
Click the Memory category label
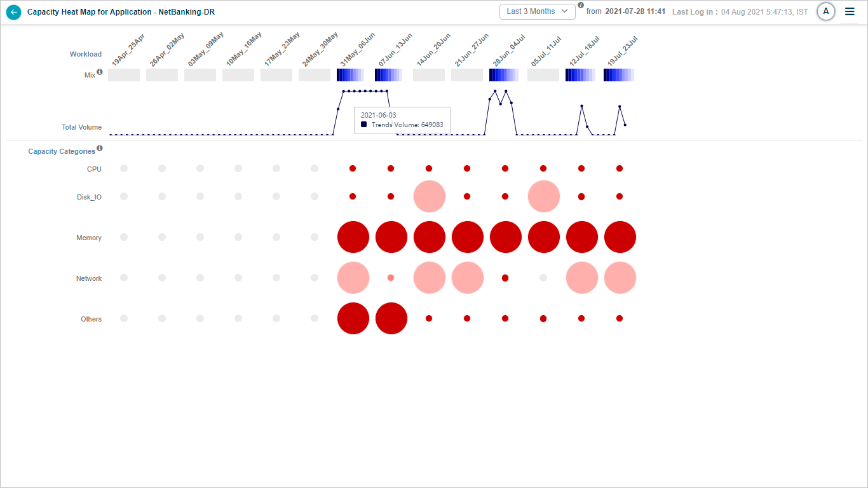[89, 238]
